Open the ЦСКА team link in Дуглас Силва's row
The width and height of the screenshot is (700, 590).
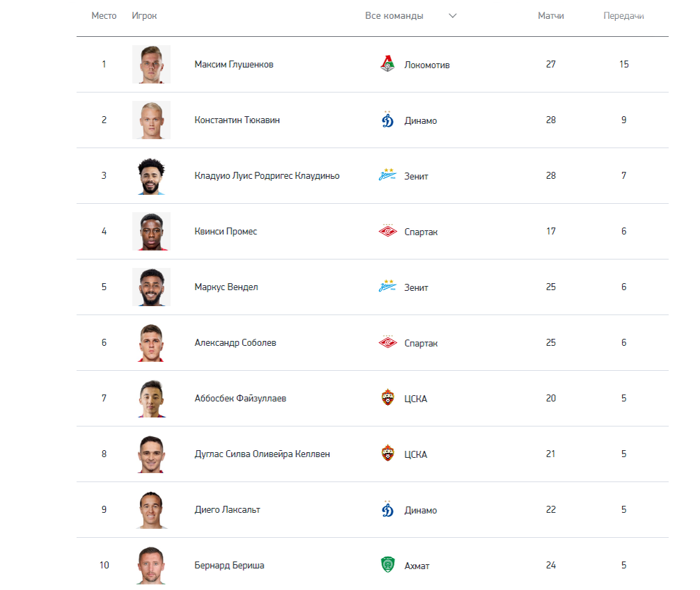[x=415, y=454]
